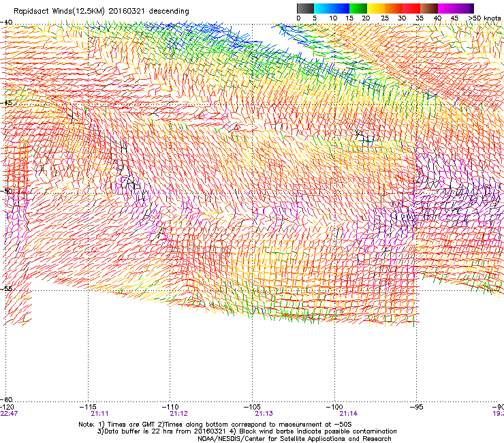Click the 'Rapidscat Winds(12.5KM)' title text
This screenshot has height=443, width=504.
[59, 12]
